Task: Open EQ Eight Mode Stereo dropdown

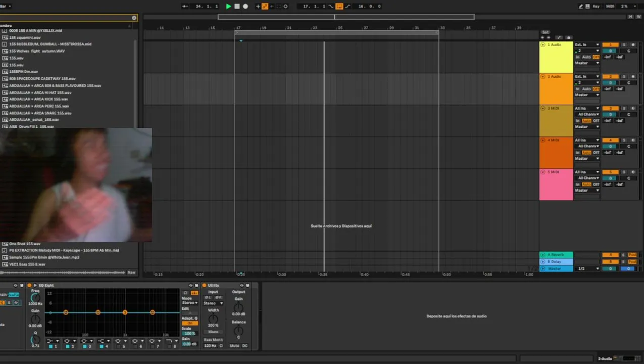Action: tap(189, 303)
